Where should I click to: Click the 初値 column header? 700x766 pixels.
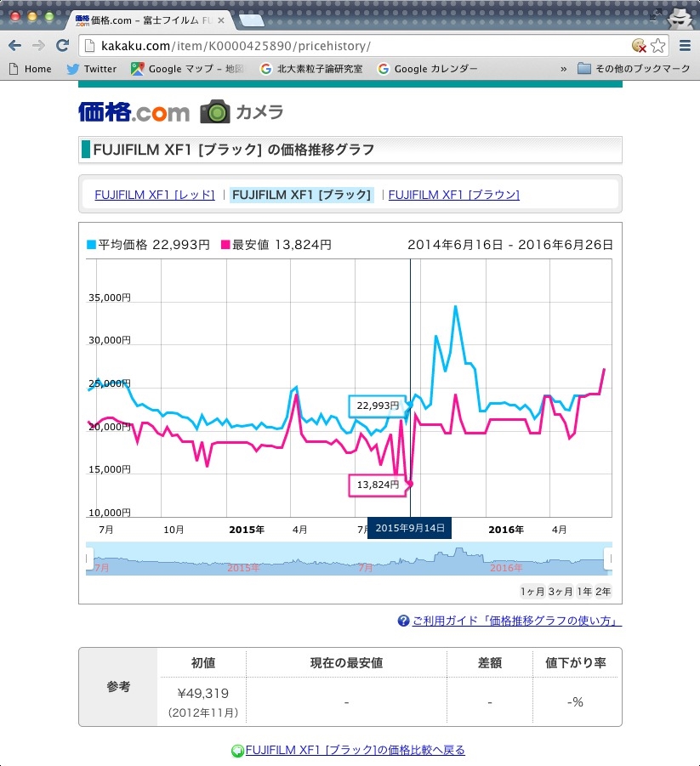[x=203, y=663]
